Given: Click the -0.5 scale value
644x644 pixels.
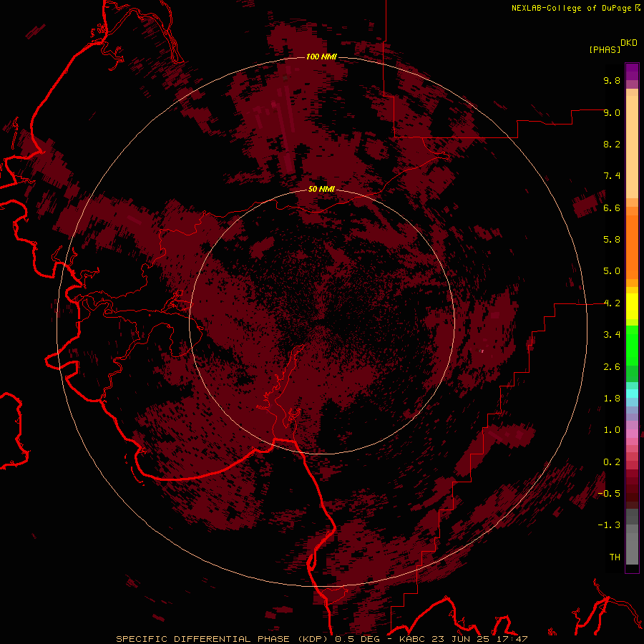Looking at the screenshot, I should point(609,494).
